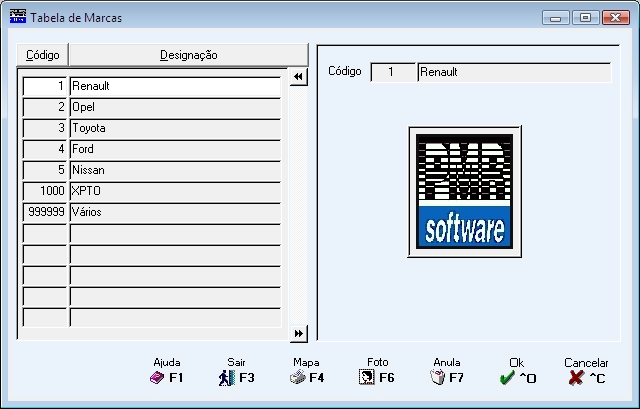Click code cell 1 in the list
The image size is (640, 409).
[x=45, y=87]
